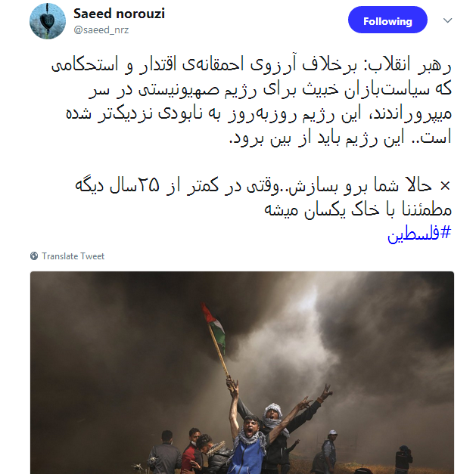The height and width of the screenshot is (474, 476).
Task: Click the text line "مطمئننا با خاک یکسان میشه"
Action: (358, 209)
